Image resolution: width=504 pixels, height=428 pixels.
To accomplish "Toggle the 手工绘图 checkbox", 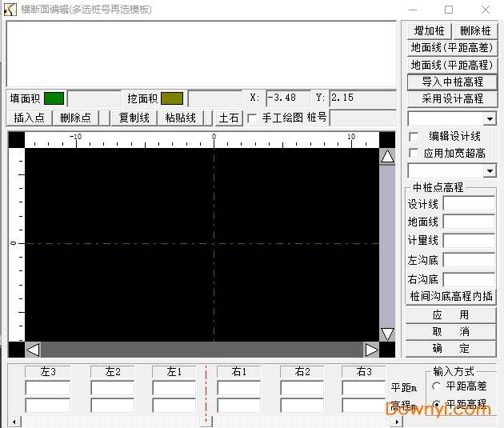I will (x=252, y=118).
